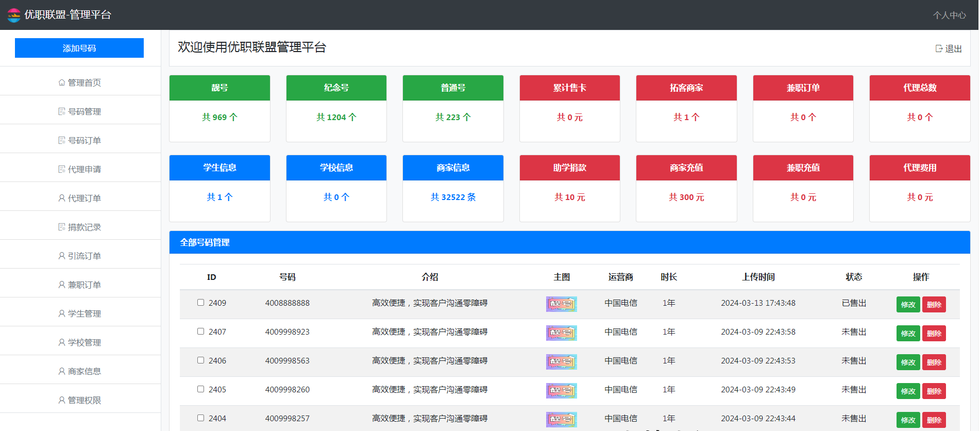The image size is (980, 431).
Task: Open the thumbnail image in row 2407
Action: click(x=562, y=333)
